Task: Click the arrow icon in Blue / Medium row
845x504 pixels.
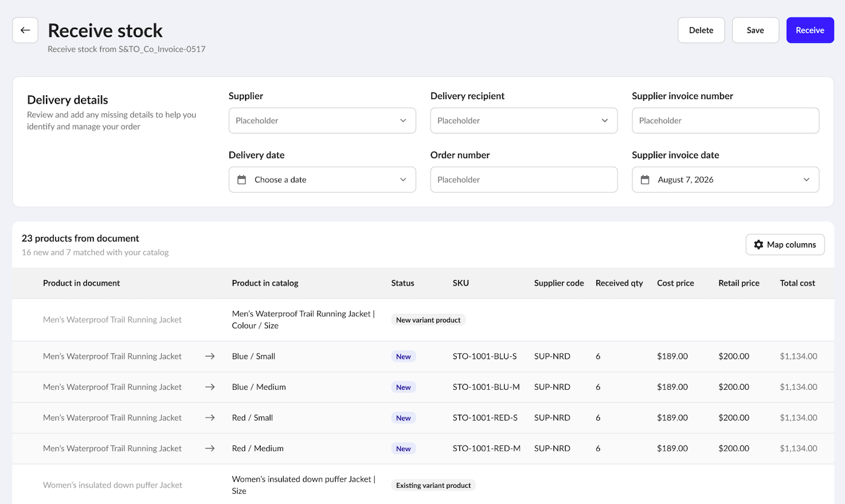Action: [x=210, y=387]
